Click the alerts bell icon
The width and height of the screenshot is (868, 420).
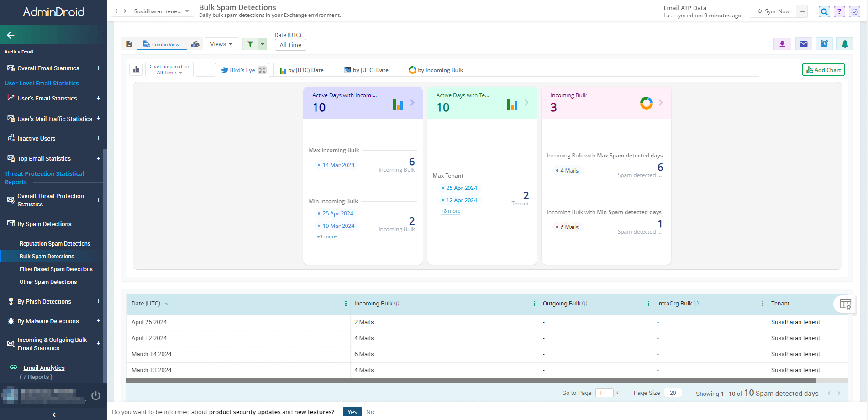(x=845, y=44)
